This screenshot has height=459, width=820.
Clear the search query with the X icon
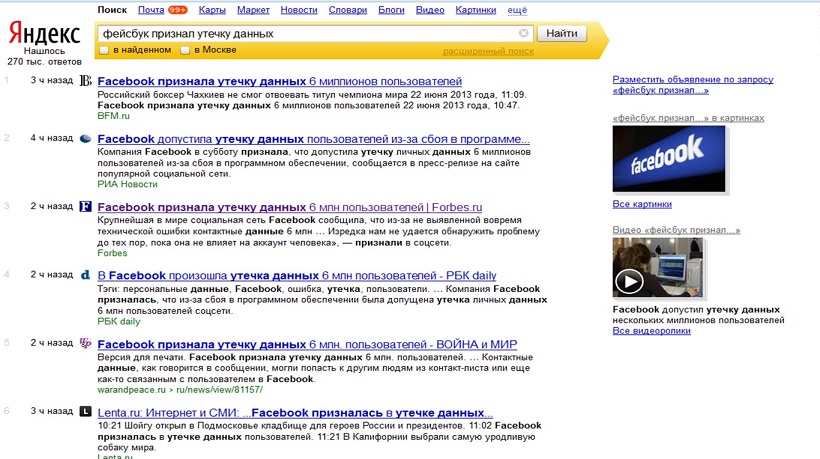(x=523, y=33)
